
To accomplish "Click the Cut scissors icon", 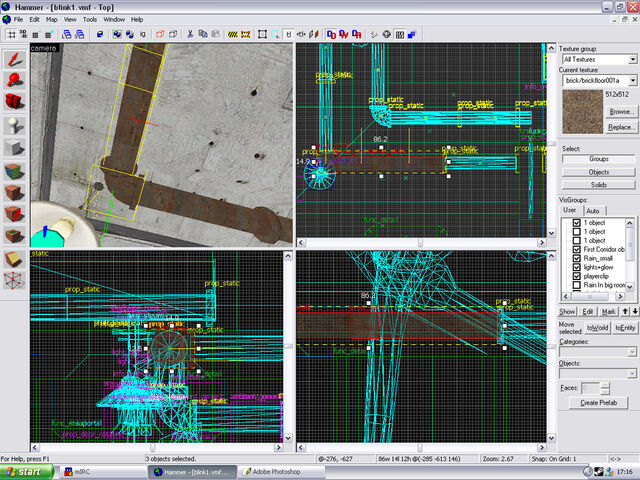I will pyautogui.click(x=190, y=35).
